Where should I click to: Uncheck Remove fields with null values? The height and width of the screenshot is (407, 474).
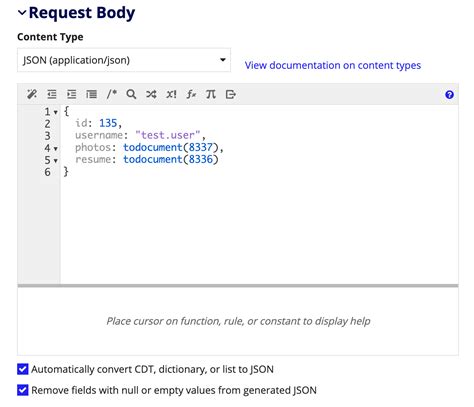point(23,390)
